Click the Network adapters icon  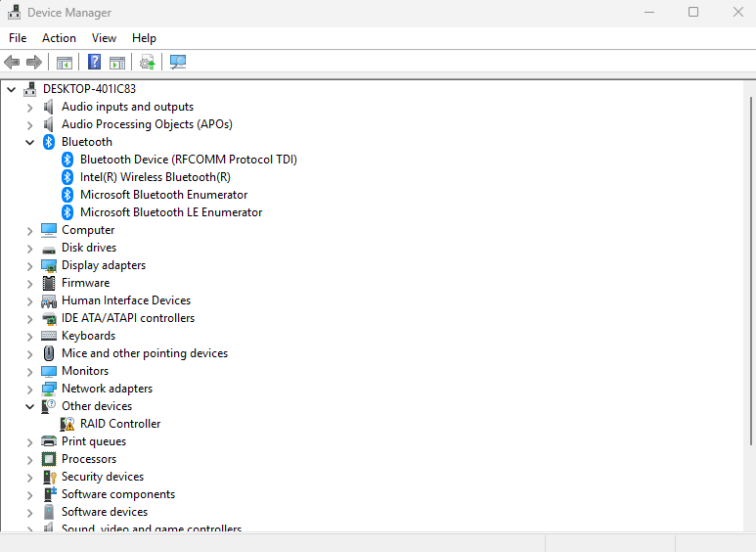coord(49,389)
